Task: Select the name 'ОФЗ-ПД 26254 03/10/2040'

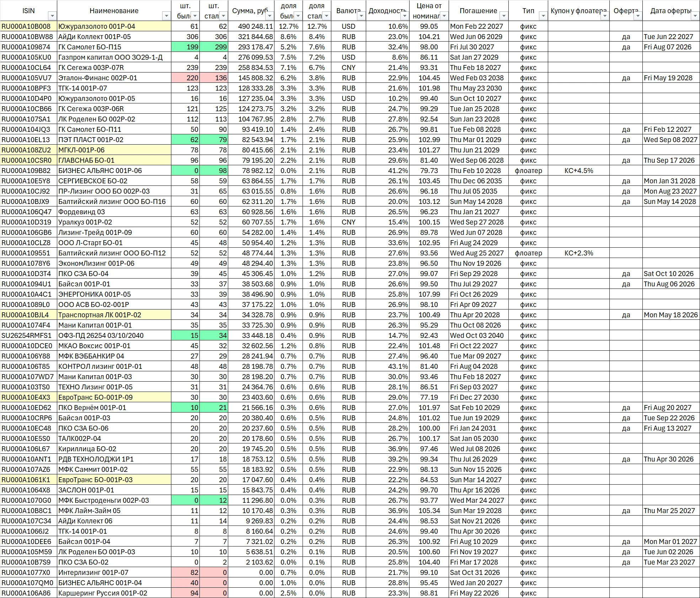Action: click(x=114, y=335)
